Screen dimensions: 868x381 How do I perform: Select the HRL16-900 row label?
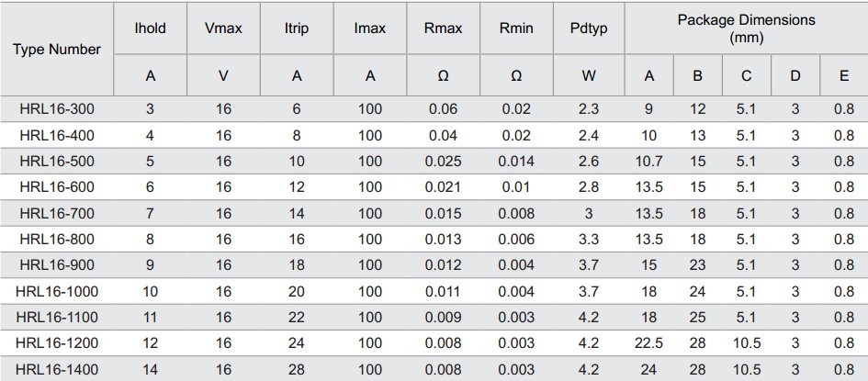point(56,265)
